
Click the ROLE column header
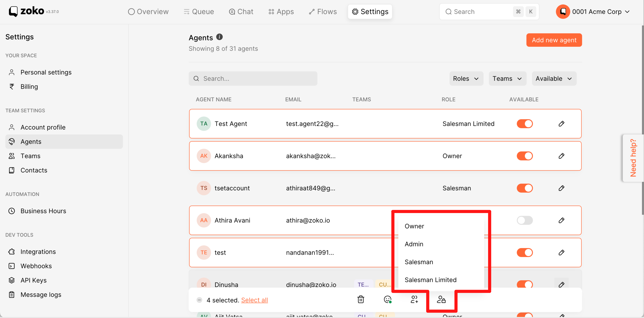(448, 99)
